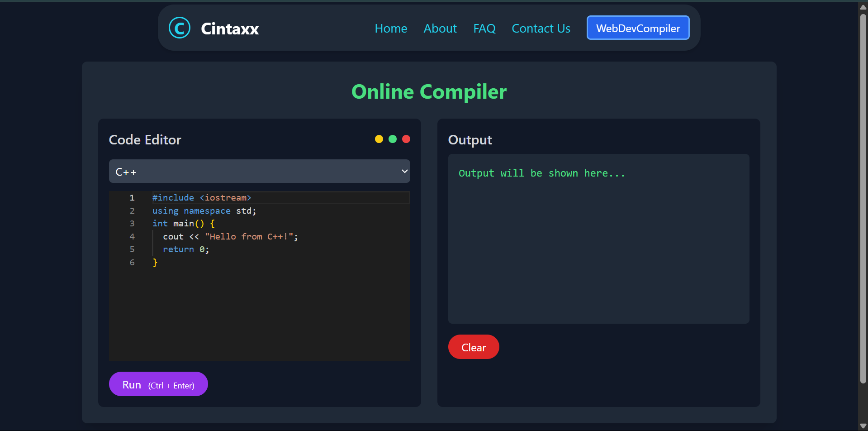Go to the Home page
868x431 pixels.
[x=391, y=29]
